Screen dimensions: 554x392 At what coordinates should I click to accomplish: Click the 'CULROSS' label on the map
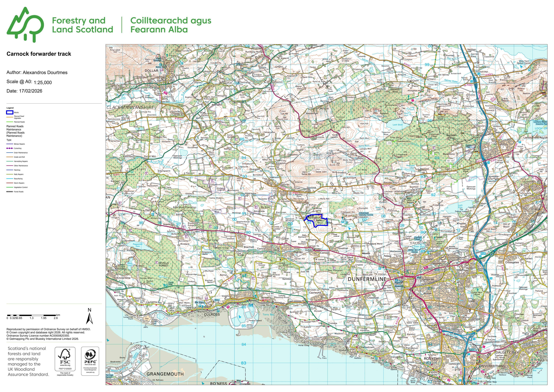(212, 315)
